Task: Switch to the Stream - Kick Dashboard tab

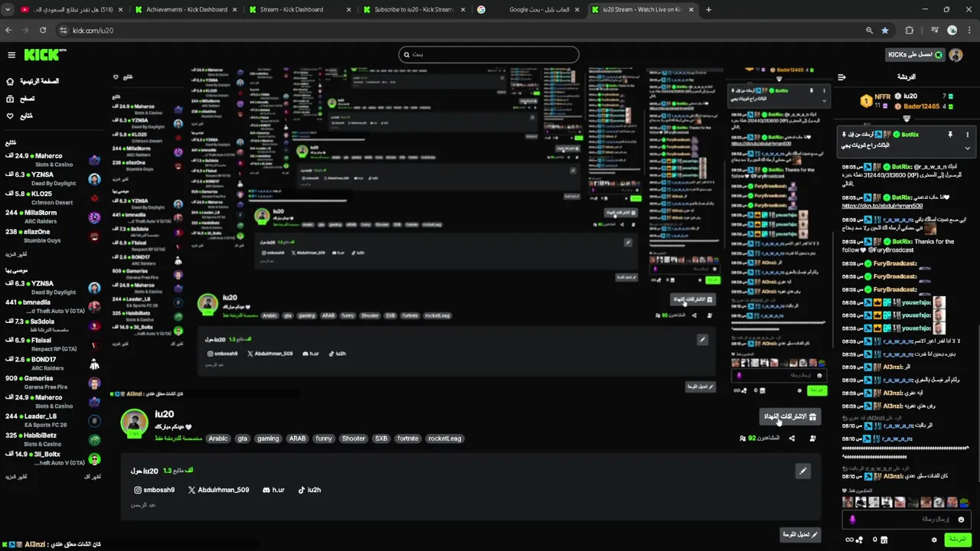Action: 299,10
